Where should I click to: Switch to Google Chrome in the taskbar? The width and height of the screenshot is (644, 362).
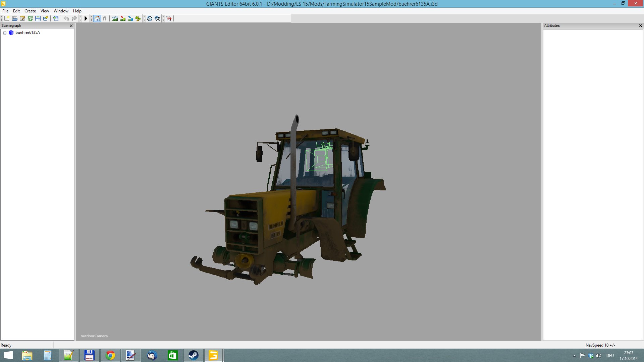(110, 355)
